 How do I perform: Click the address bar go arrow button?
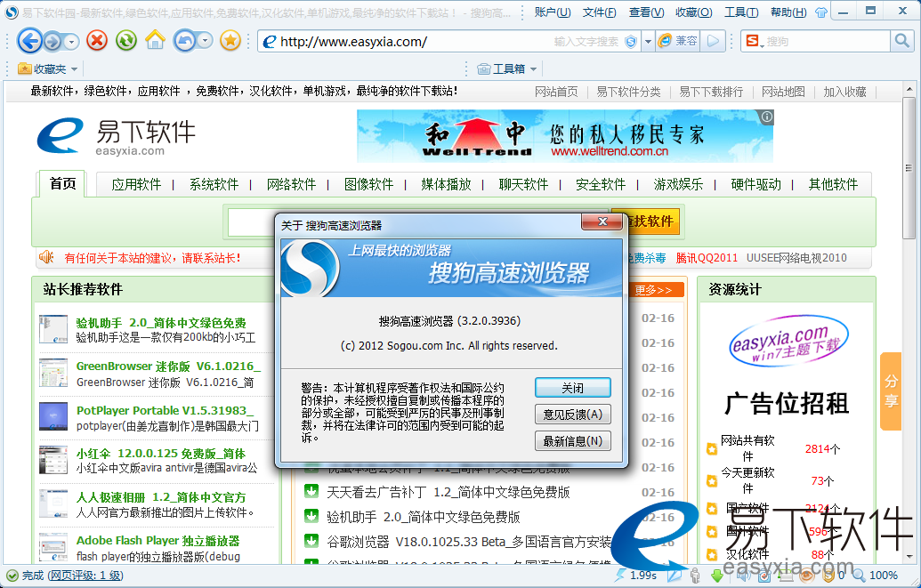point(713,41)
